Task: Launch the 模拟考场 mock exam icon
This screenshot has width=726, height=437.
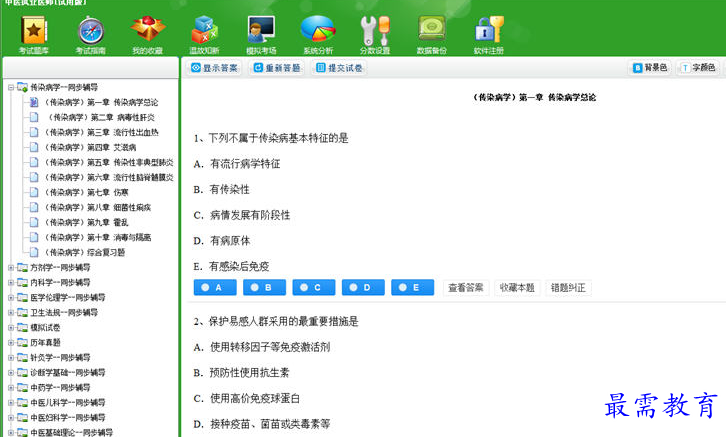Action: point(261,31)
